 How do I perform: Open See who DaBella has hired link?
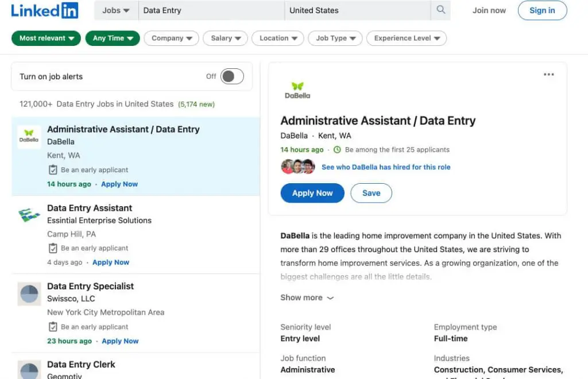386,167
